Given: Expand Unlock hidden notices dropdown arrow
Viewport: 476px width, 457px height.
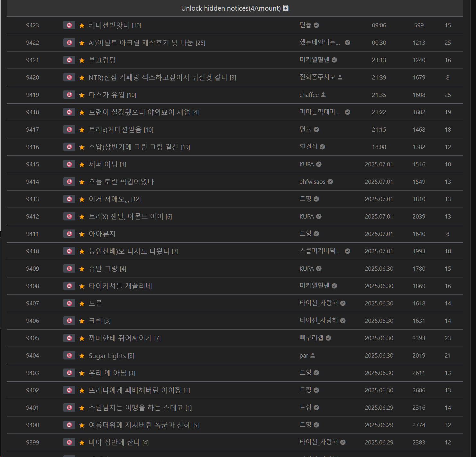Looking at the screenshot, I should pos(286,8).
